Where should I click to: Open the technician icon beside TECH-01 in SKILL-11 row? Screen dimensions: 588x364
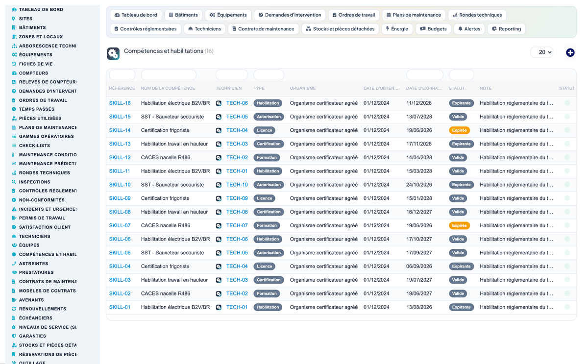pyautogui.click(x=219, y=171)
